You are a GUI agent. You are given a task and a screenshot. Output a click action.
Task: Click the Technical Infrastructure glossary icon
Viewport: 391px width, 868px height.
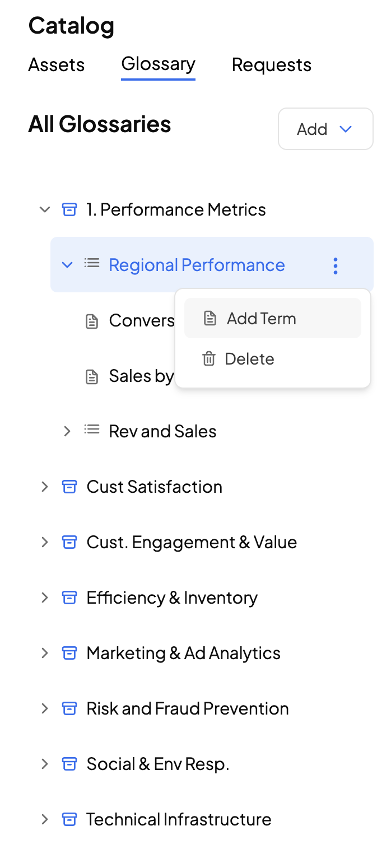coord(69,819)
